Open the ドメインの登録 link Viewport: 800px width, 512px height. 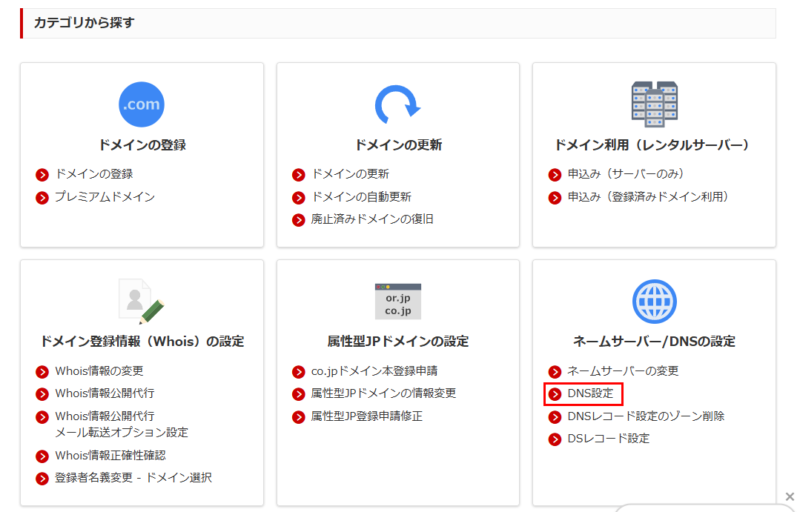(94, 174)
